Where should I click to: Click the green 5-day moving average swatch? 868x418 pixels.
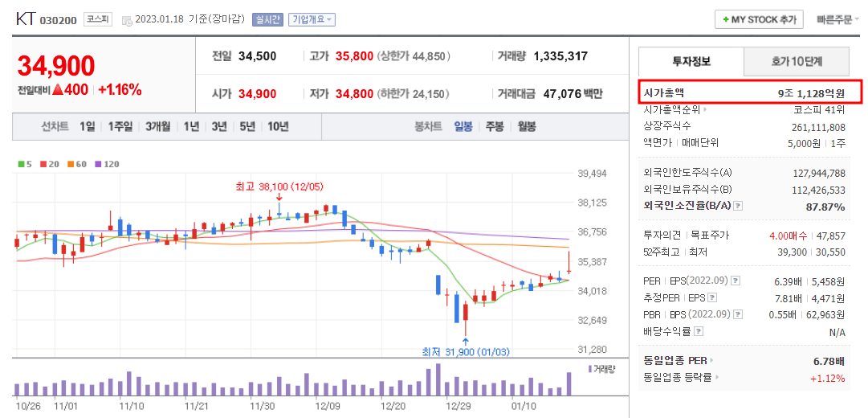pos(21,164)
